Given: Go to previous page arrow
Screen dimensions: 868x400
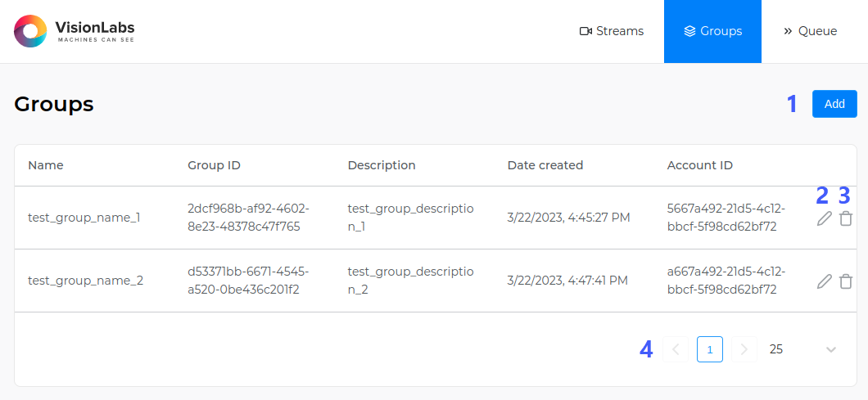Looking at the screenshot, I should click(676, 349).
